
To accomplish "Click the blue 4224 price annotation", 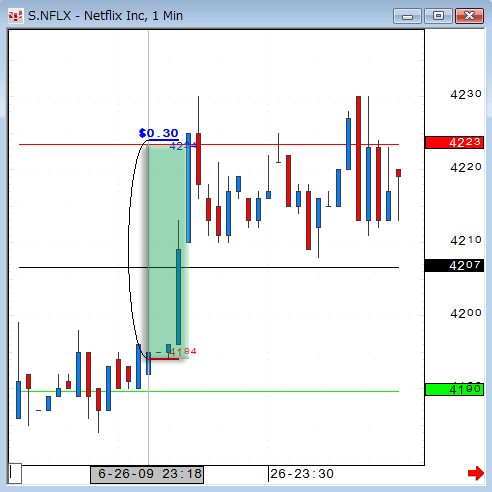I will click(183, 146).
